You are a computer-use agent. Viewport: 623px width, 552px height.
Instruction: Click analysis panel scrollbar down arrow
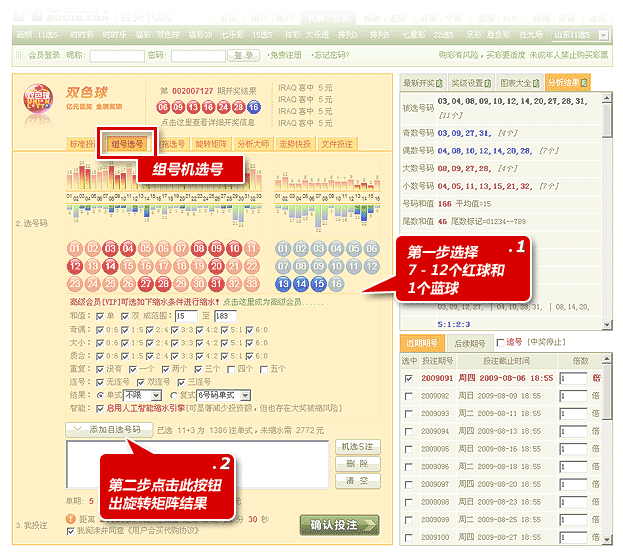coord(607,325)
